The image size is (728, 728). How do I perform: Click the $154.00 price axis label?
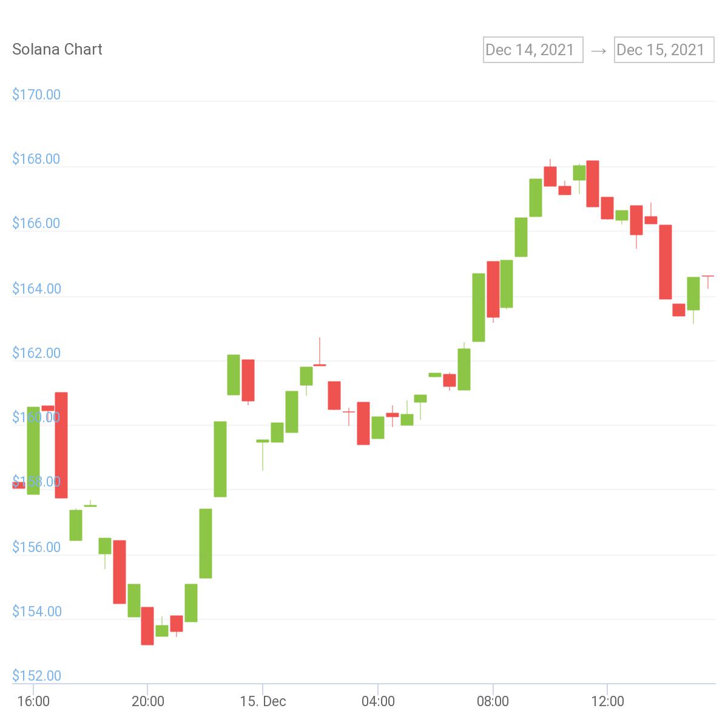tap(36, 612)
